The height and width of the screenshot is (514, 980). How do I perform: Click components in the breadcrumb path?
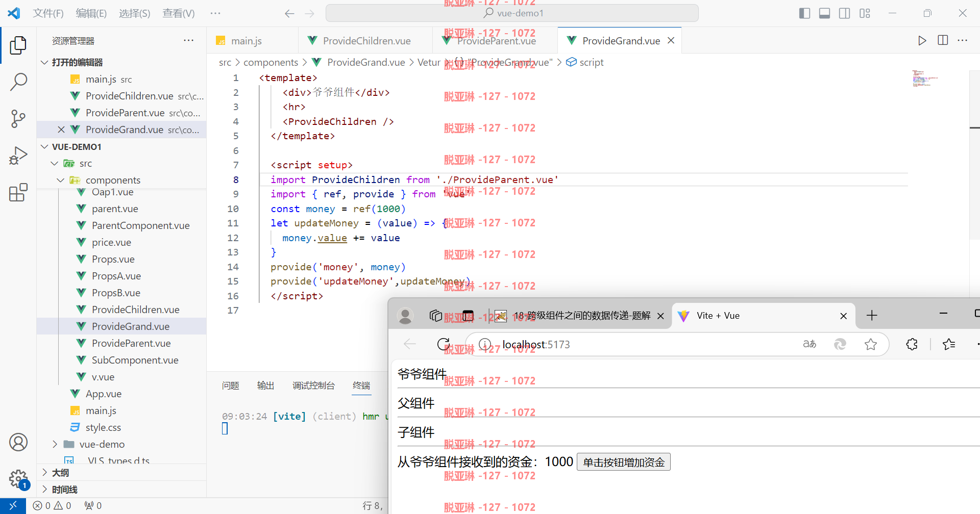pos(271,62)
